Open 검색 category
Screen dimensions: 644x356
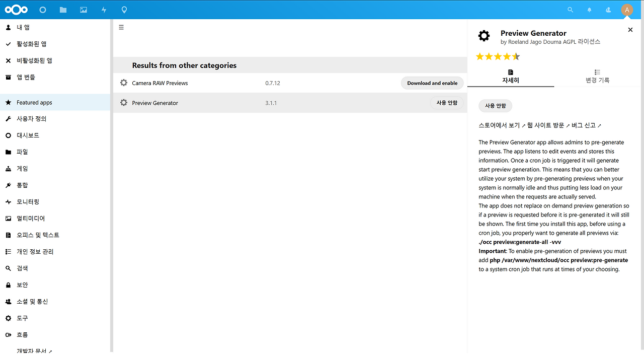point(55,268)
